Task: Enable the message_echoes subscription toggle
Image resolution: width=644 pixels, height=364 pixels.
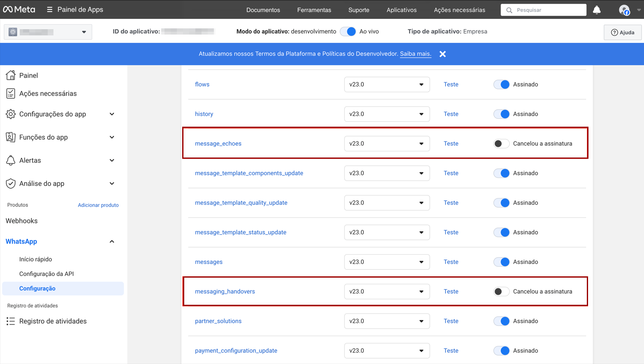Action: click(x=501, y=144)
